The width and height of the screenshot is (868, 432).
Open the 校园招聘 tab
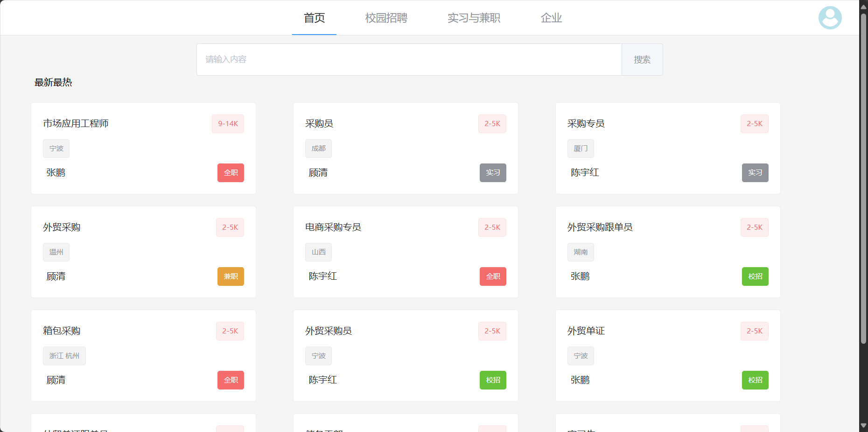tap(386, 18)
